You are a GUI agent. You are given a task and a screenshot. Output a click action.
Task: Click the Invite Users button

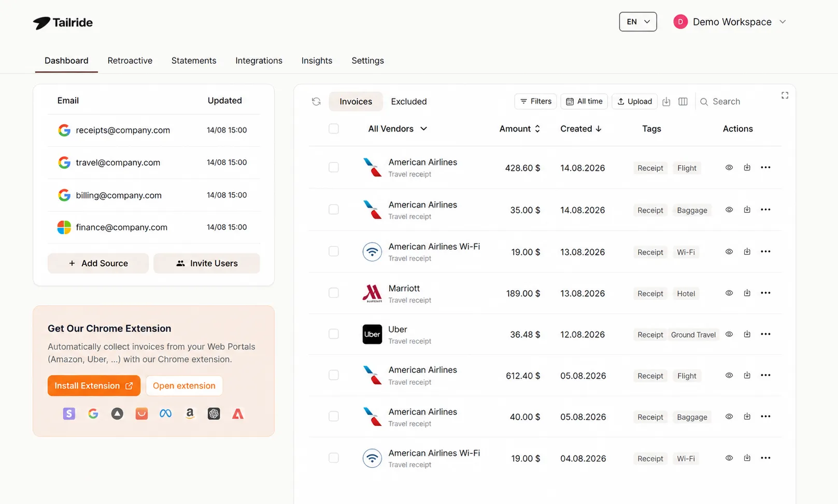pos(207,263)
